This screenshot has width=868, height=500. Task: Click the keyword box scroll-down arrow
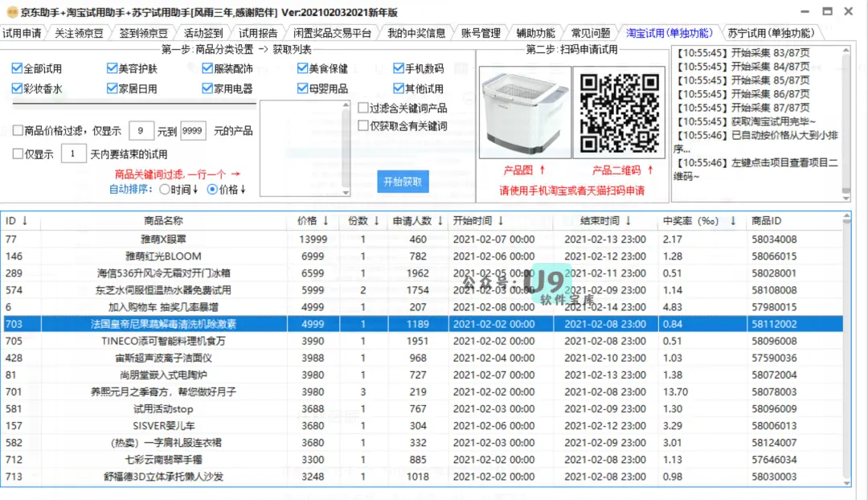346,191
